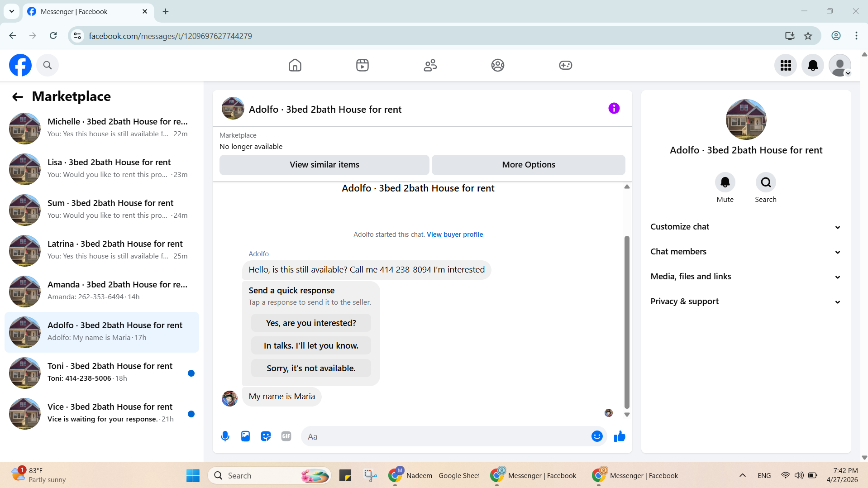This screenshot has height=488, width=868.
Task: Send quick reply 'Yes, are you interested?'
Action: pos(311,323)
